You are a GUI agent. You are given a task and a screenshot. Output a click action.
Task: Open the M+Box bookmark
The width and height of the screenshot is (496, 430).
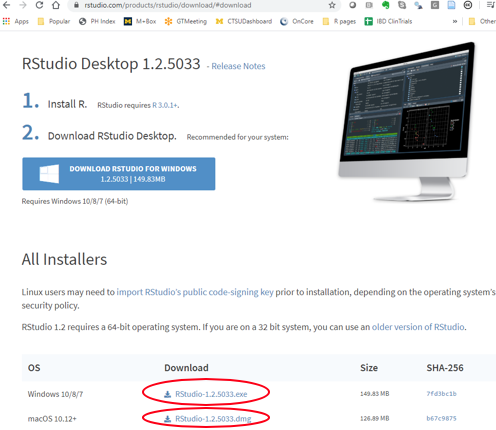click(140, 21)
